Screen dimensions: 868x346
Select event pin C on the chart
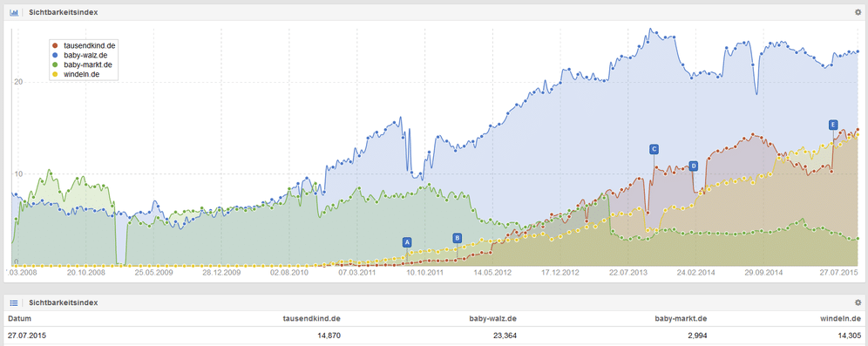[x=654, y=149]
